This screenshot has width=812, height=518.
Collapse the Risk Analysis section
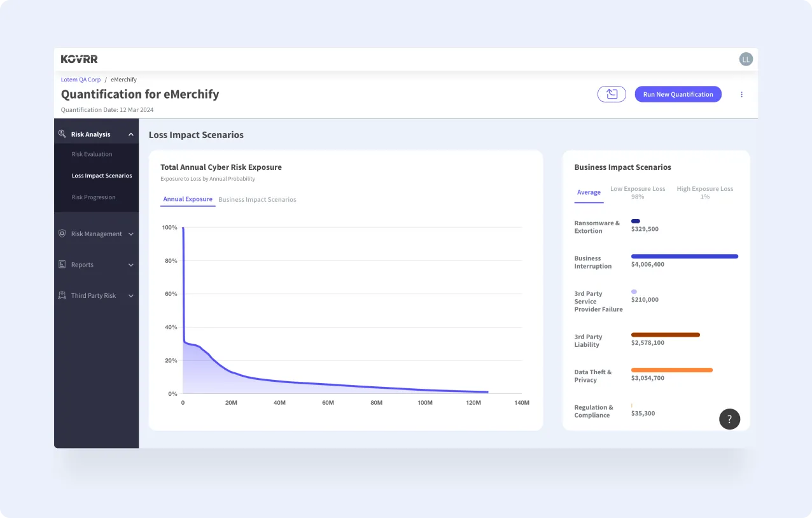pyautogui.click(x=131, y=134)
